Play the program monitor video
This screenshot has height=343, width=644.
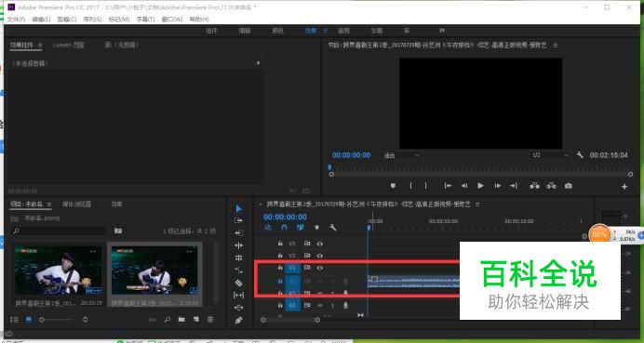pyautogui.click(x=480, y=186)
